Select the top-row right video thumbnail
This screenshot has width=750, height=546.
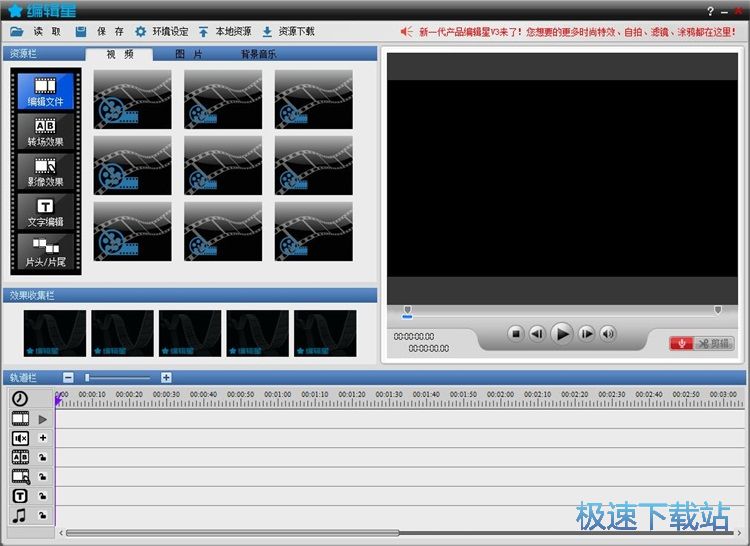click(314, 99)
